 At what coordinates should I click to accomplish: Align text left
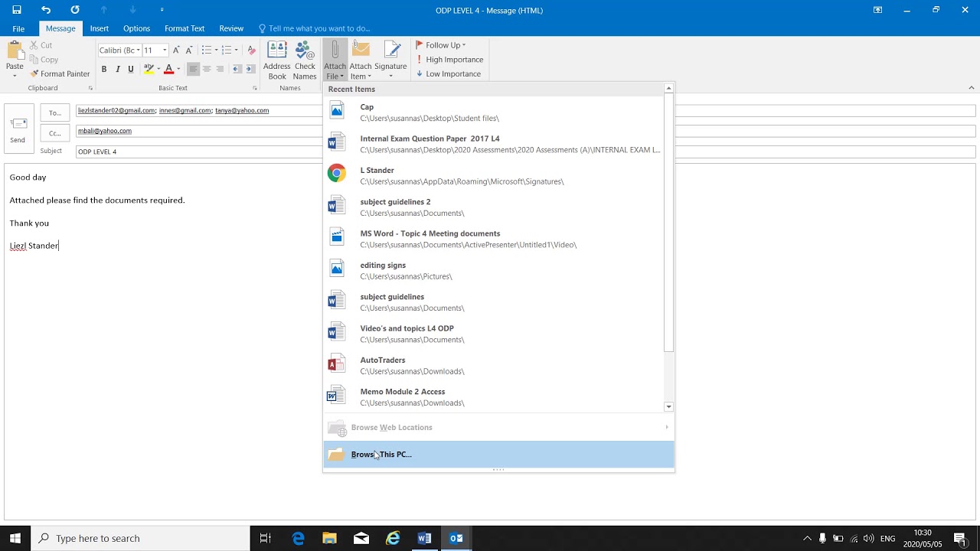coord(193,69)
